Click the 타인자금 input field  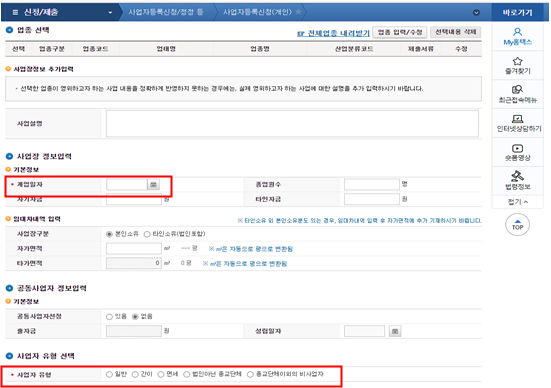(371, 199)
